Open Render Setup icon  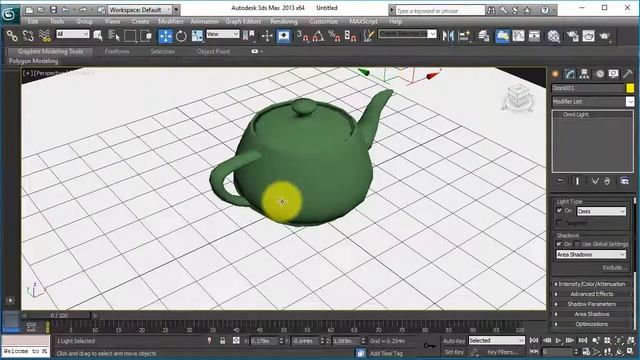573,36
